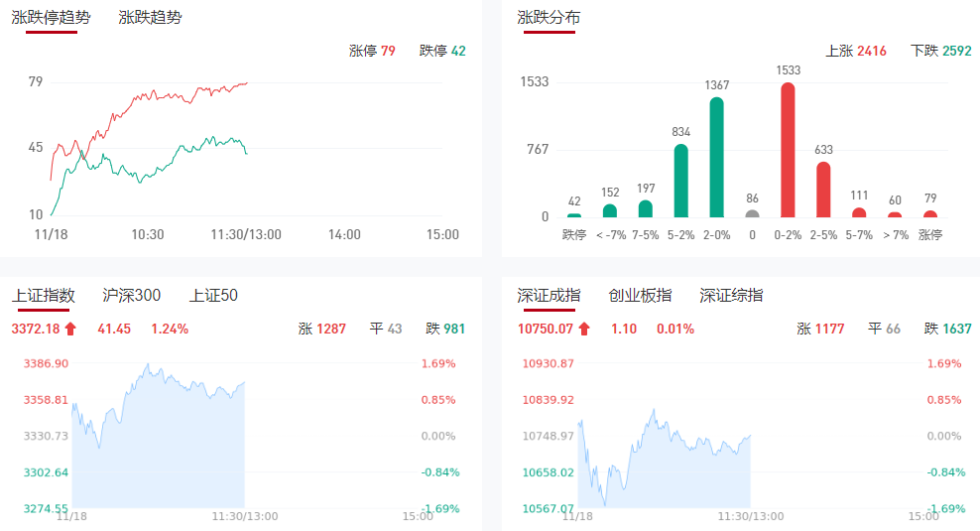Click the tallest red bar labeled 1533
Image resolution: width=980 pixels, height=531 pixels.
pyautogui.click(x=788, y=150)
